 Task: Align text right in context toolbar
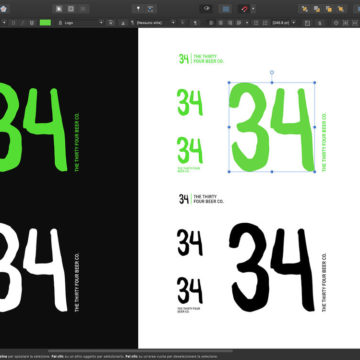(229, 23)
